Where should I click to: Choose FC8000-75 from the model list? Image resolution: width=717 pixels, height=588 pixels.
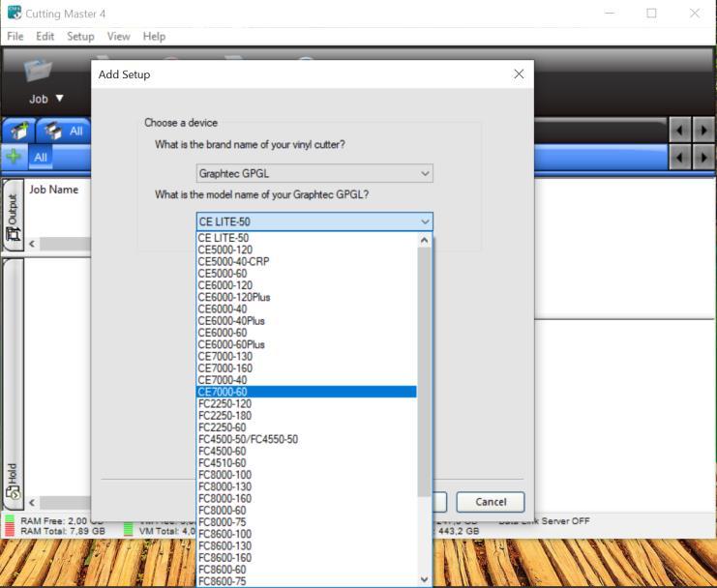(307, 522)
